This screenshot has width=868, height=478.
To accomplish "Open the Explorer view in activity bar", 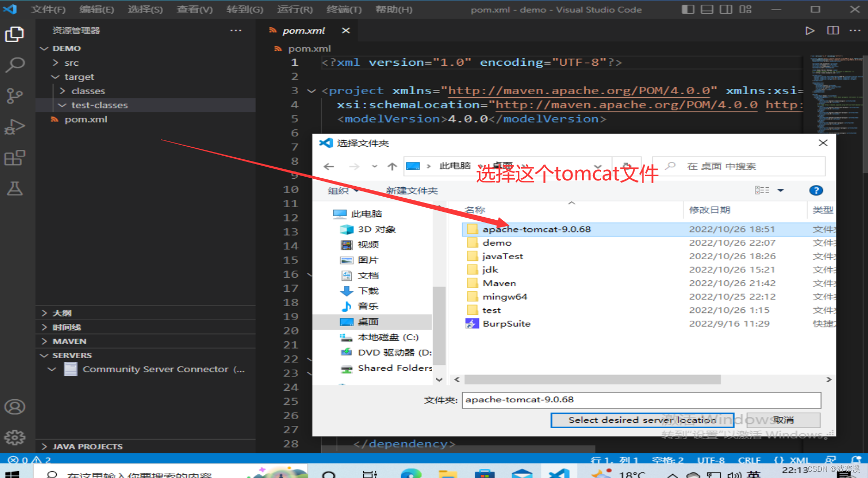I will [x=15, y=34].
